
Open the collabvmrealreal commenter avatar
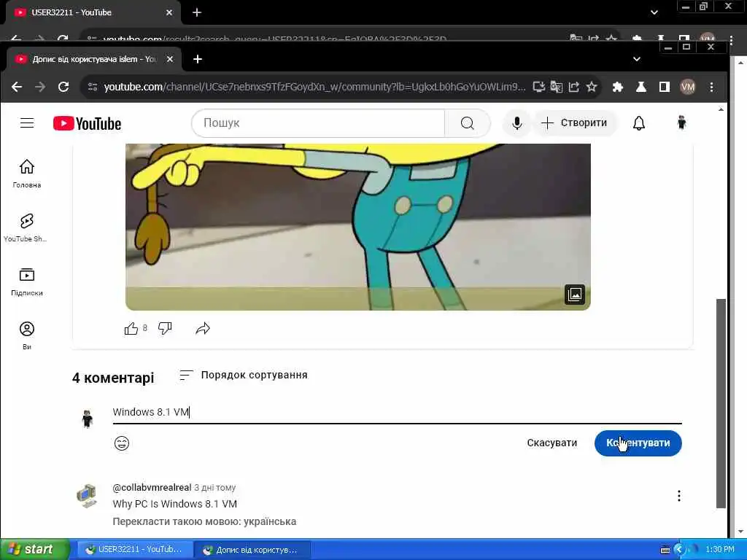pos(87,496)
